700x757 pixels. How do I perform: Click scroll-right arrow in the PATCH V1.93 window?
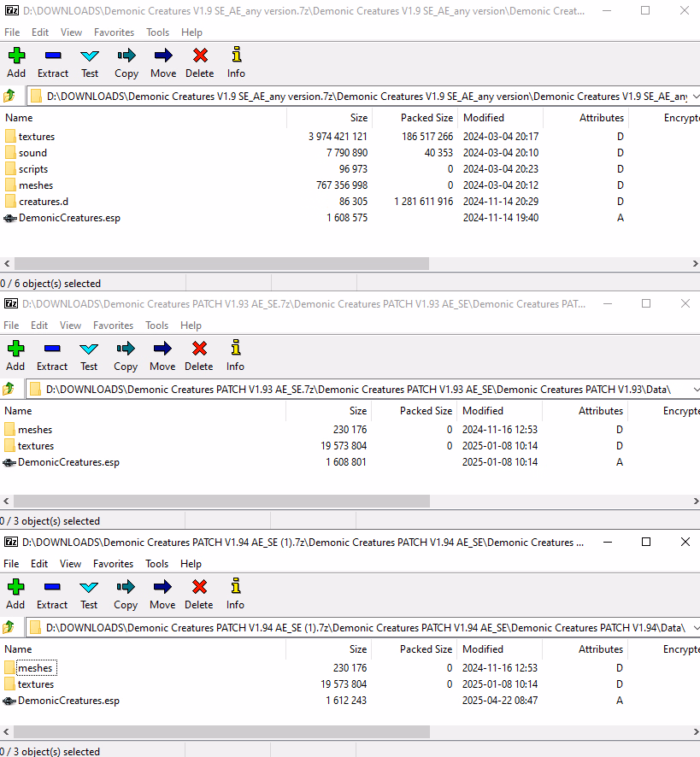pos(696,502)
